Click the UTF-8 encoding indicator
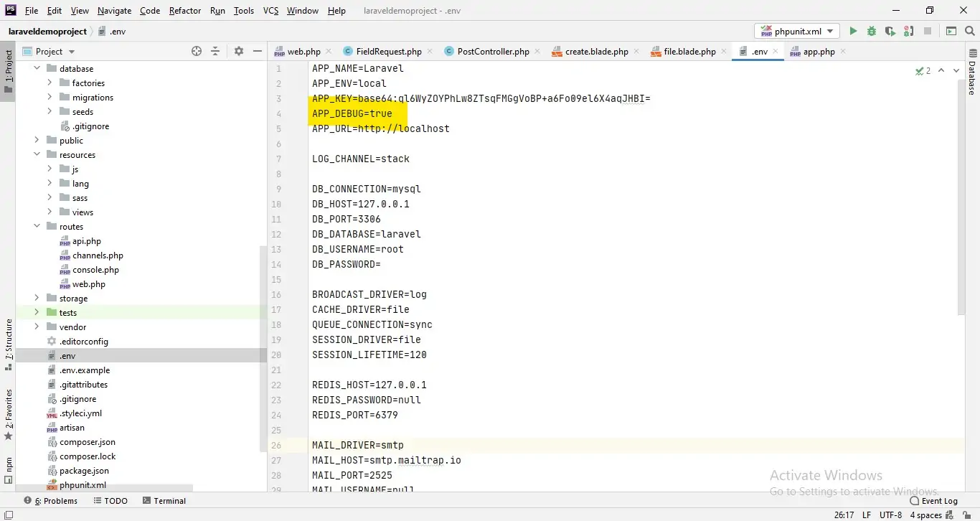The image size is (980, 521). (890, 515)
